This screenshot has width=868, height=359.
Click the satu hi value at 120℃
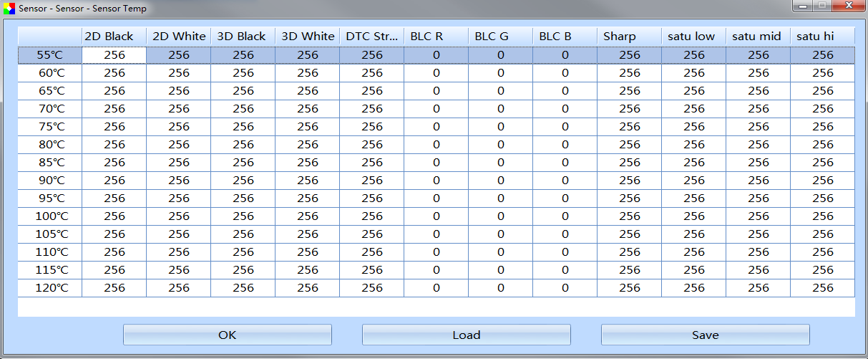(x=823, y=288)
